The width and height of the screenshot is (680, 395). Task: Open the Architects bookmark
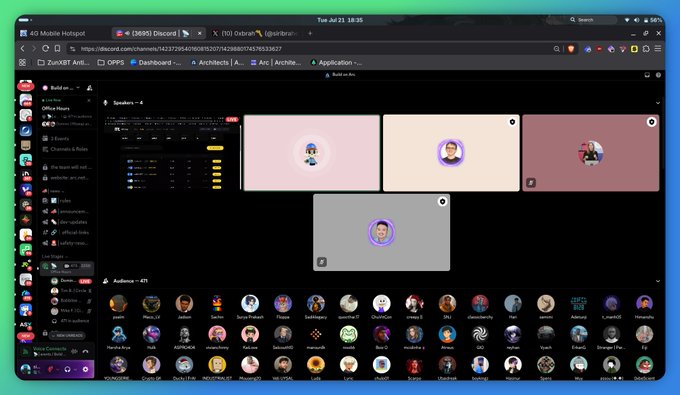pos(217,62)
